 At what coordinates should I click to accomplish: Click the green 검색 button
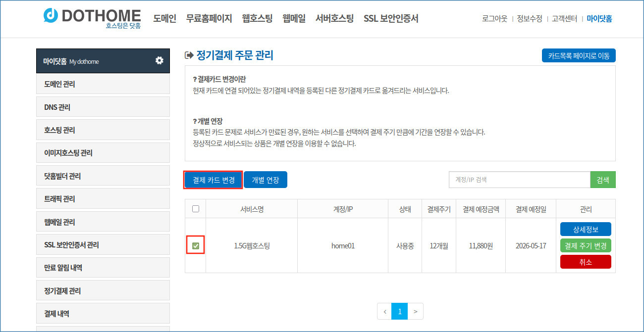tap(603, 180)
